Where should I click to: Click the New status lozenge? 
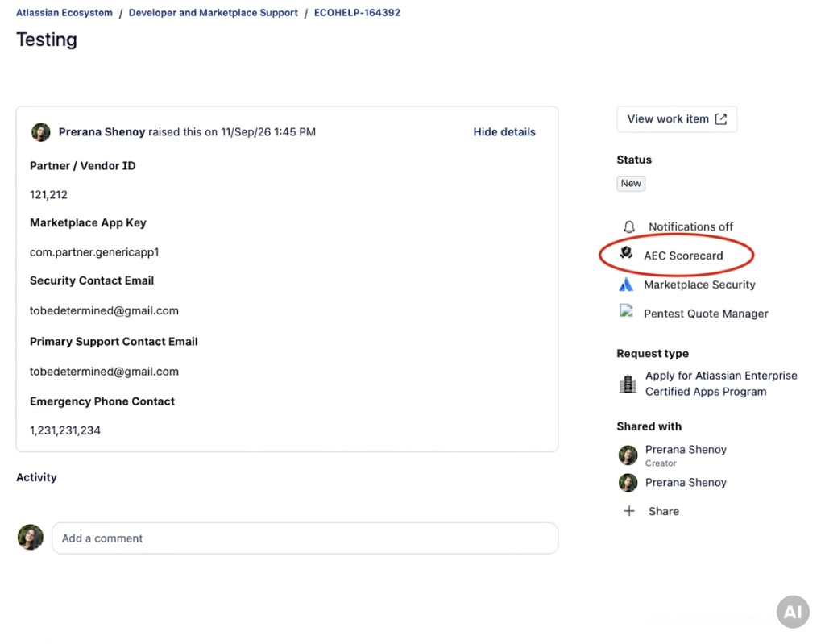(x=631, y=183)
